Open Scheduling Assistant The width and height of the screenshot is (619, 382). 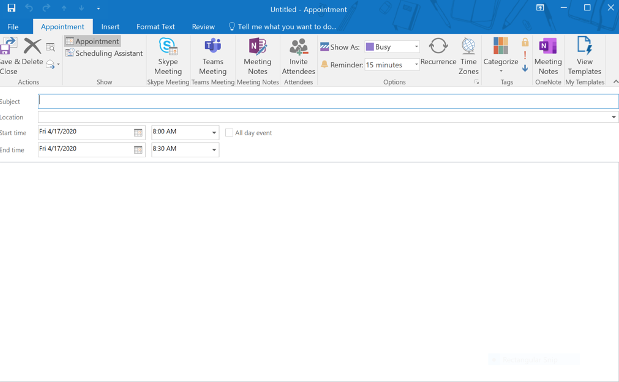104,53
